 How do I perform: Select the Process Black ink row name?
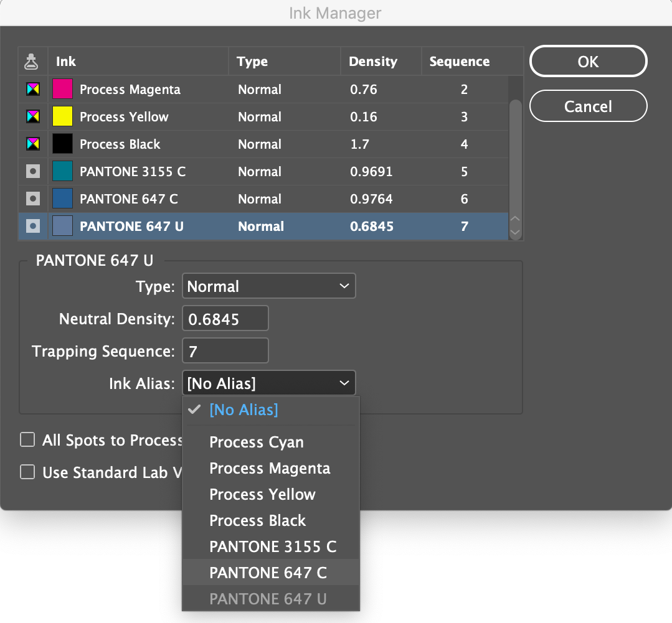pyautogui.click(x=120, y=144)
